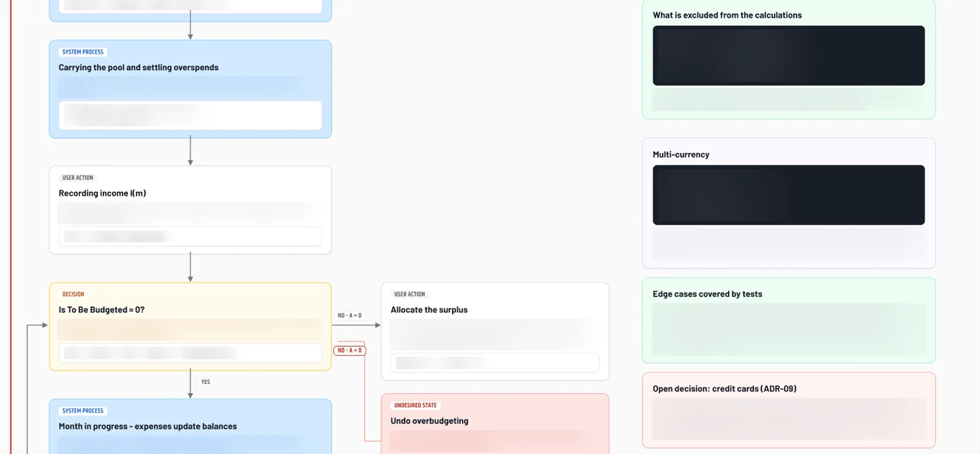Screen dimensions: 980x454
Task: Click the dark code block under "Multi-currency"
Action: tap(789, 195)
